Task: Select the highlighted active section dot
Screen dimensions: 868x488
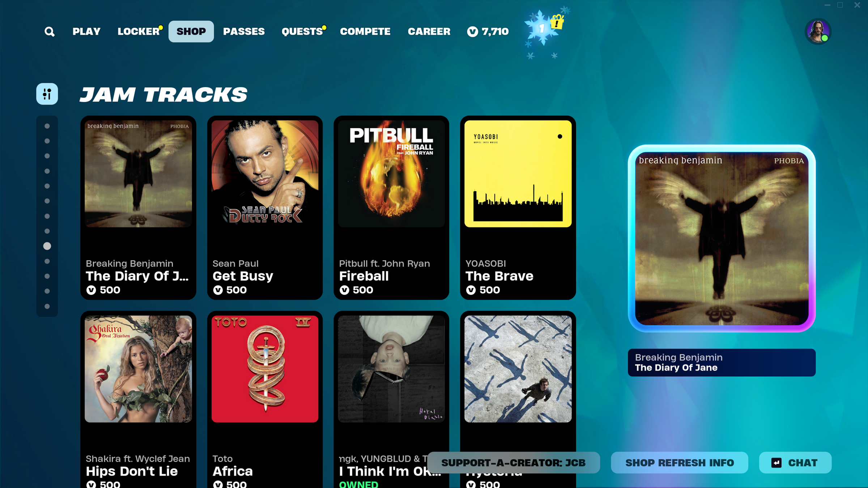Action: [47, 246]
